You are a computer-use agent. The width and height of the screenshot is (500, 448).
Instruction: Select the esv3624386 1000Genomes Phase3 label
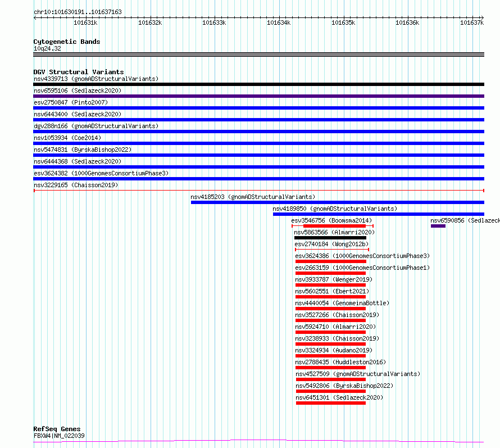coord(362,256)
